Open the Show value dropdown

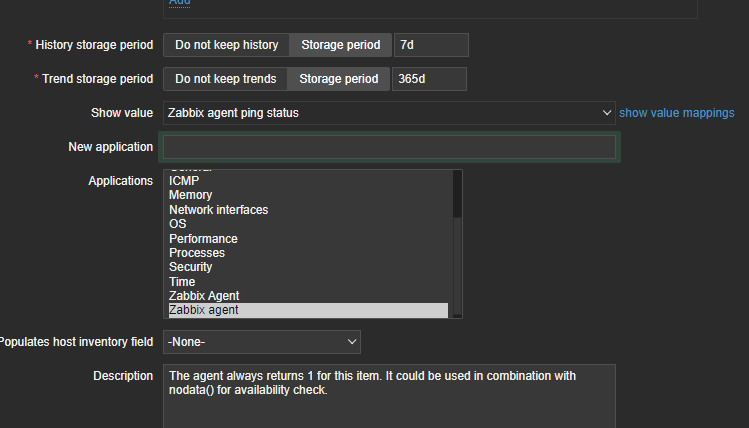click(x=389, y=113)
